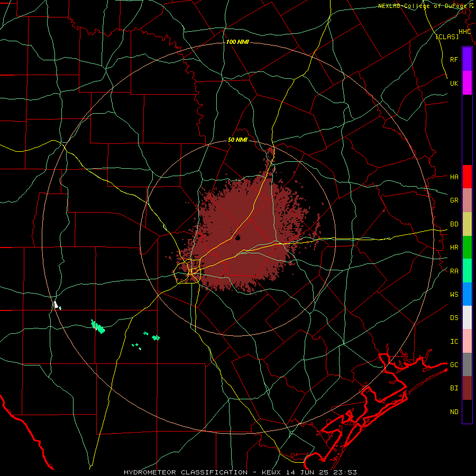Click the dusty pink GR legend swatch
Screen dimensions: 476x476
(467, 200)
